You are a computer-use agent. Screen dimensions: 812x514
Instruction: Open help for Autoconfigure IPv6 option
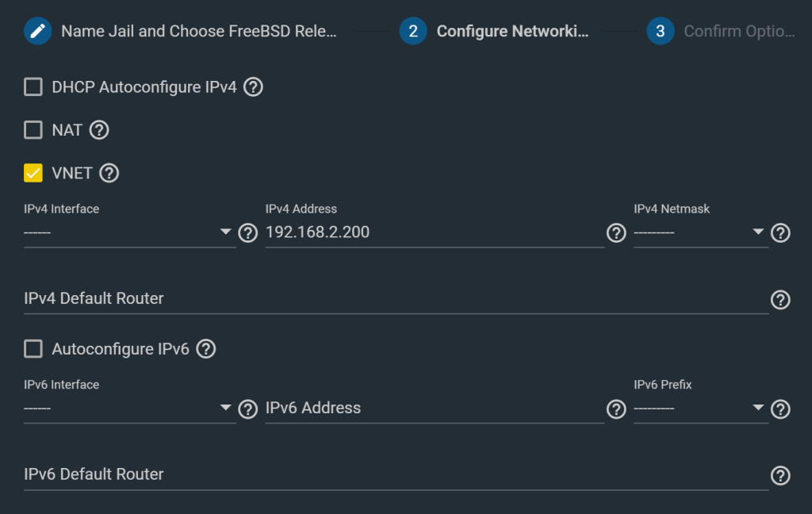click(x=206, y=349)
